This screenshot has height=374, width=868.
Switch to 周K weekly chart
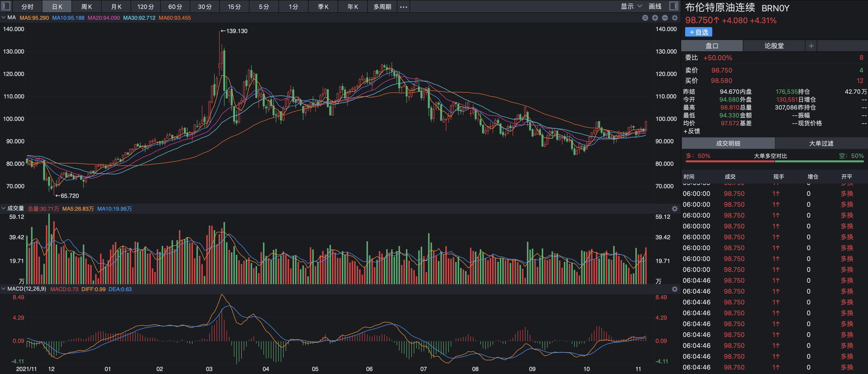(x=87, y=7)
